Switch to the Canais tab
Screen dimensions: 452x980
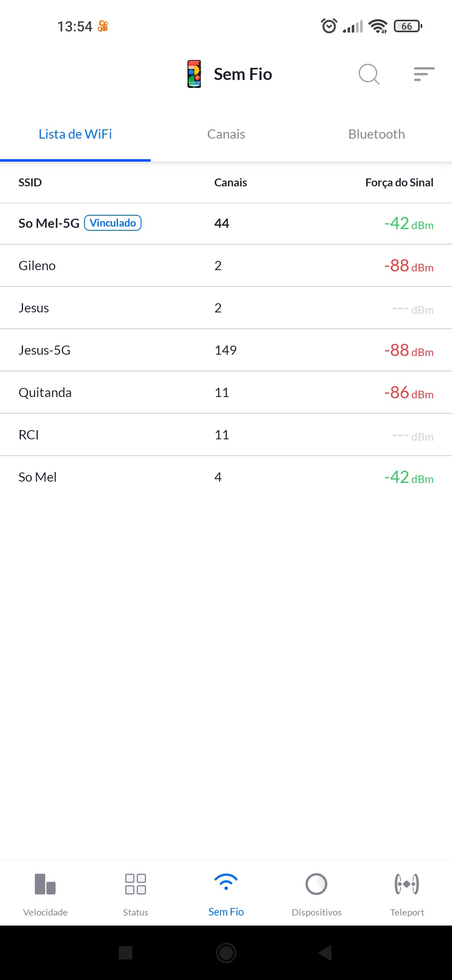point(226,134)
